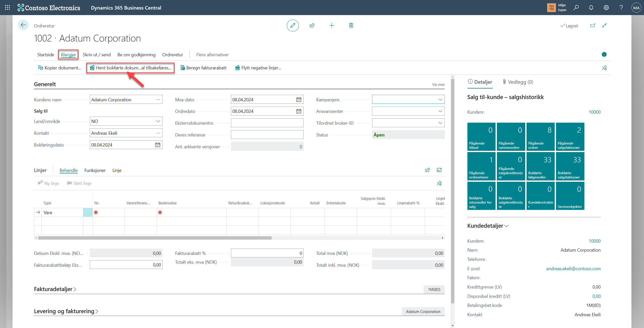Click Vis mer in Generelt

pos(438,85)
